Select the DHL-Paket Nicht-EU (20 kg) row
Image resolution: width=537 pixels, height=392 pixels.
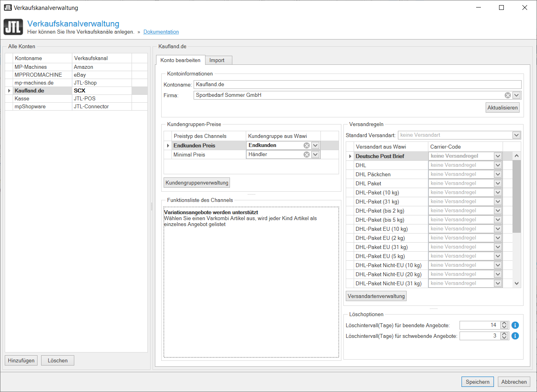pos(429,274)
